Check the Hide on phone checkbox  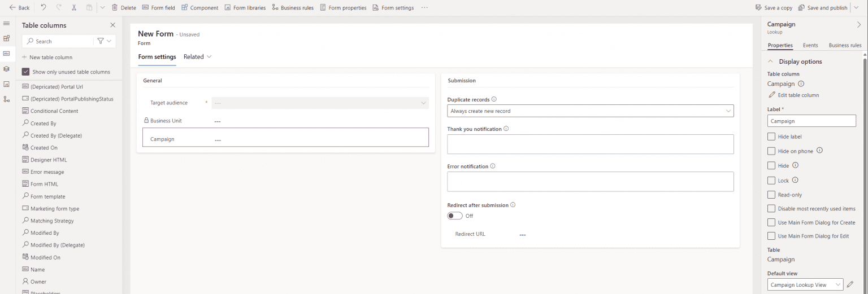coord(771,151)
